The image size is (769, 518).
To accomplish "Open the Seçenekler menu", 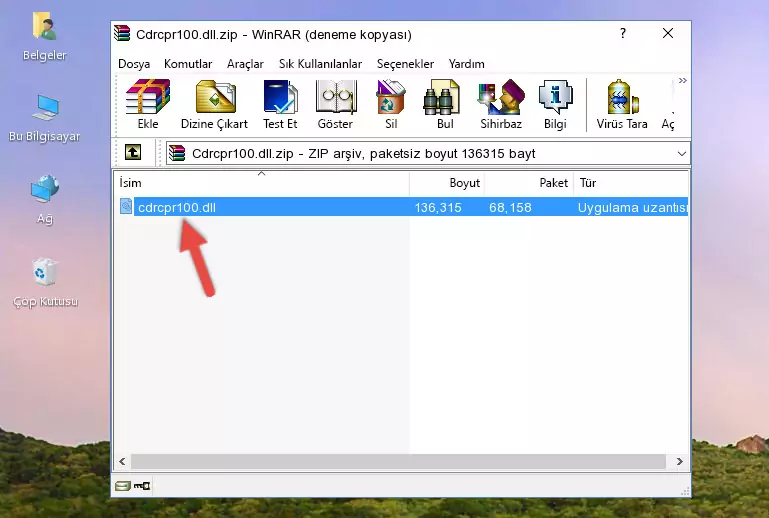I will point(405,64).
